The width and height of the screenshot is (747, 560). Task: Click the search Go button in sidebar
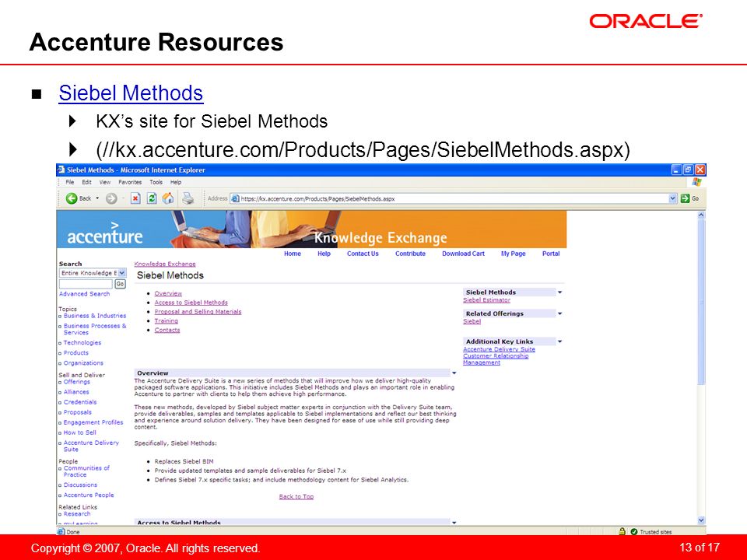[120, 284]
